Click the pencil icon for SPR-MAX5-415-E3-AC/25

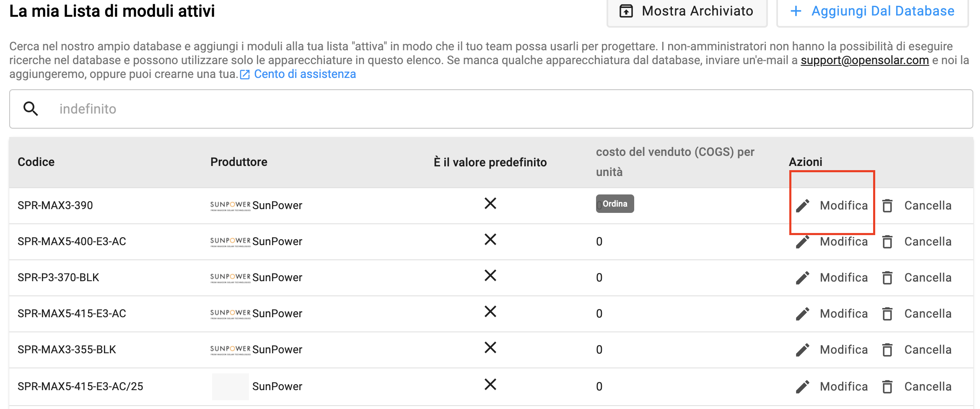(803, 387)
